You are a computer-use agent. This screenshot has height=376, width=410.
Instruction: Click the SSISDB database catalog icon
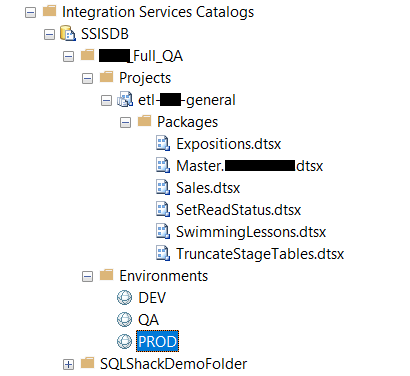pos(68,33)
